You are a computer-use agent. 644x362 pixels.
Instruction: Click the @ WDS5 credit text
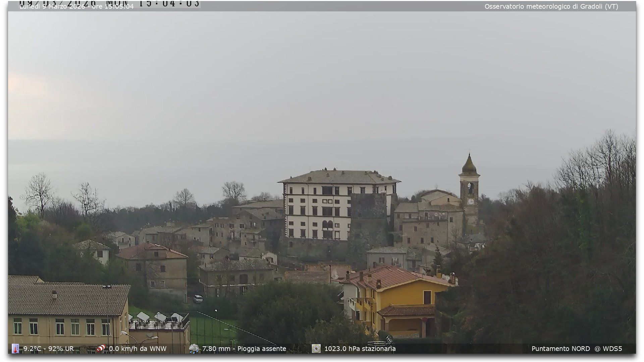[608, 349]
